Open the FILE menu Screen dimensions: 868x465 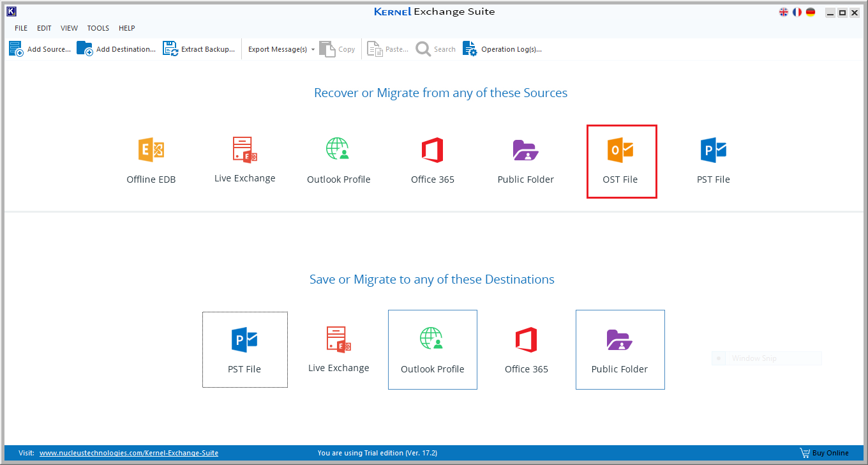[x=21, y=28]
